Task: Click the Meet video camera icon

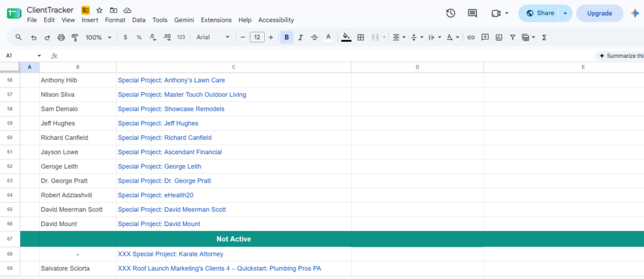Action: pos(496,13)
